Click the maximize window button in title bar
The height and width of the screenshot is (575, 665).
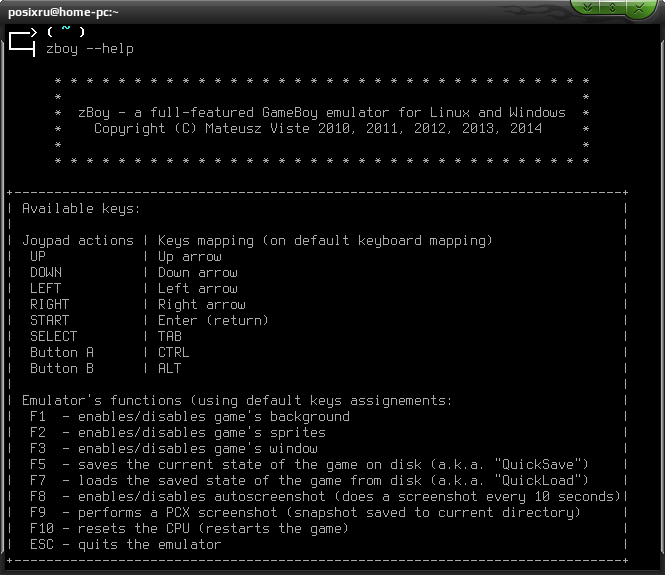(612, 8)
